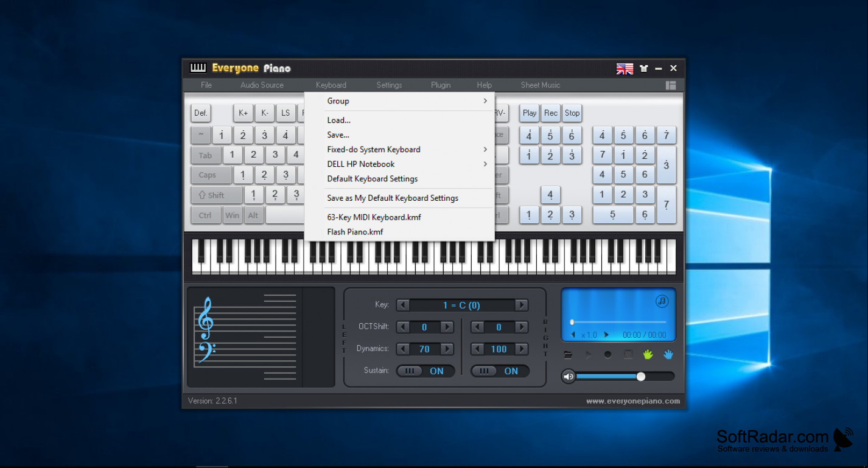Toggle right-hand Sustain ON switch
868x468 pixels.
tap(500, 371)
